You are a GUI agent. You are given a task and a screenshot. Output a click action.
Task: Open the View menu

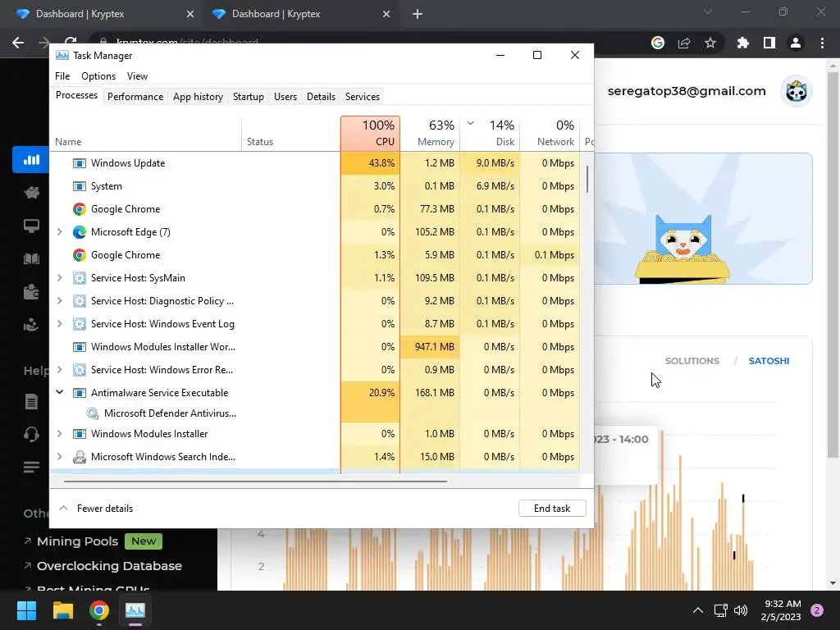pos(137,76)
